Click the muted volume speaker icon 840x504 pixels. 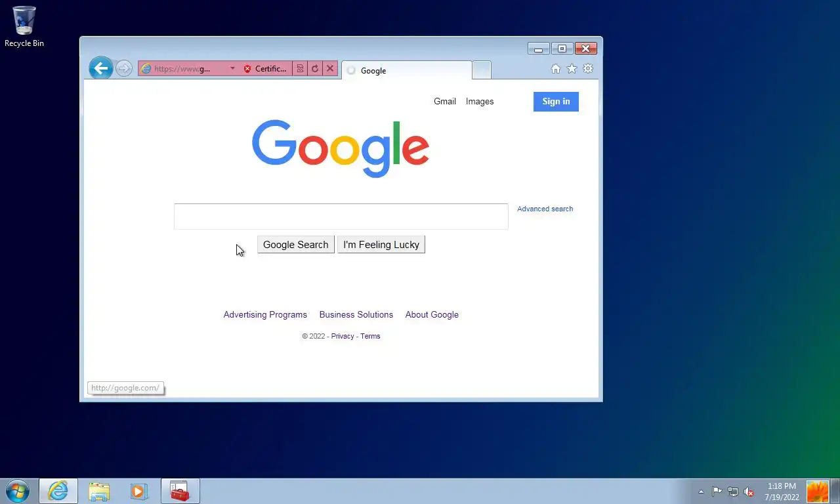click(749, 492)
